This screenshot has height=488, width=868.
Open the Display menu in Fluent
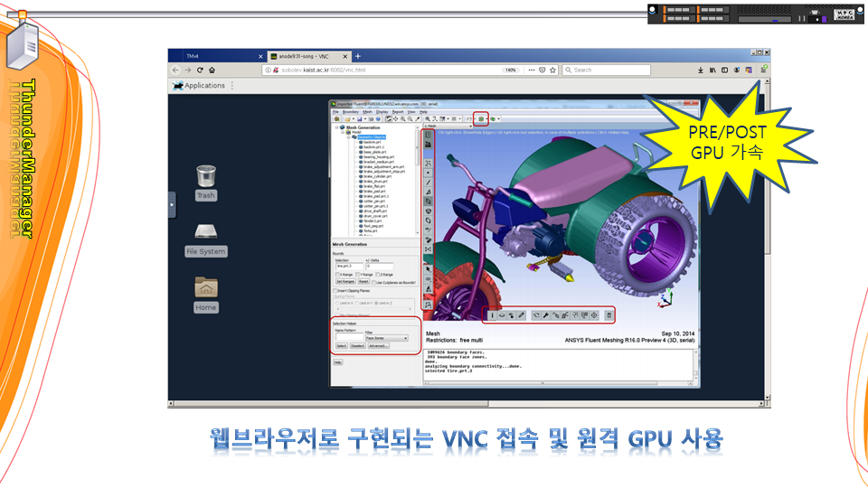(x=382, y=112)
